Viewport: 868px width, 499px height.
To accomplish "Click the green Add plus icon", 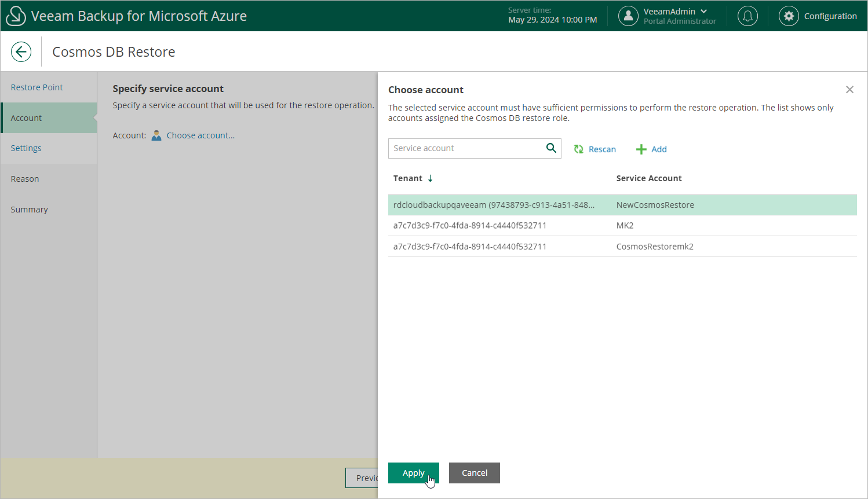I will coord(641,149).
